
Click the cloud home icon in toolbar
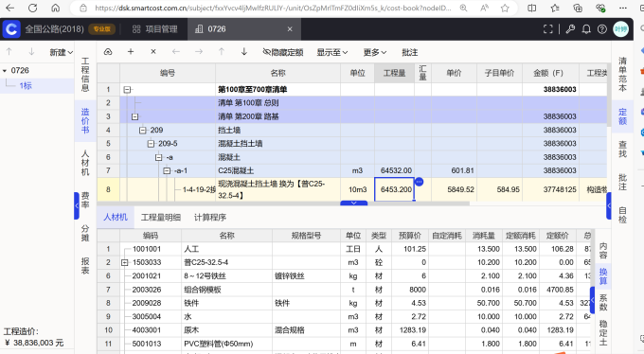point(108,52)
